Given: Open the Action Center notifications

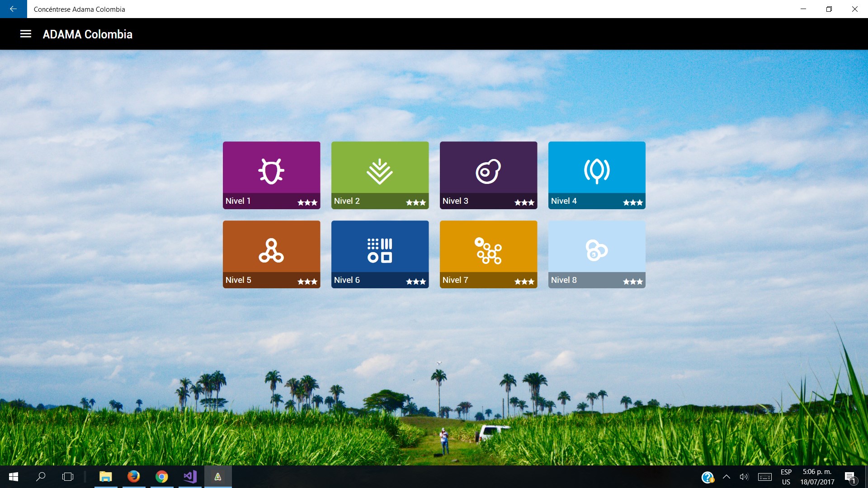Looking at the screenshot, I should [850, 477].
